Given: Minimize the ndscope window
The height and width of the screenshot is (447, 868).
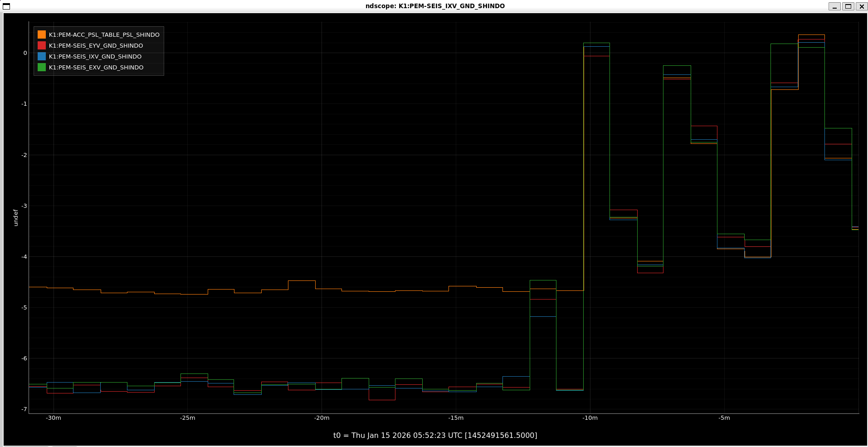Looking at the screenshot, I should point(834,6).
